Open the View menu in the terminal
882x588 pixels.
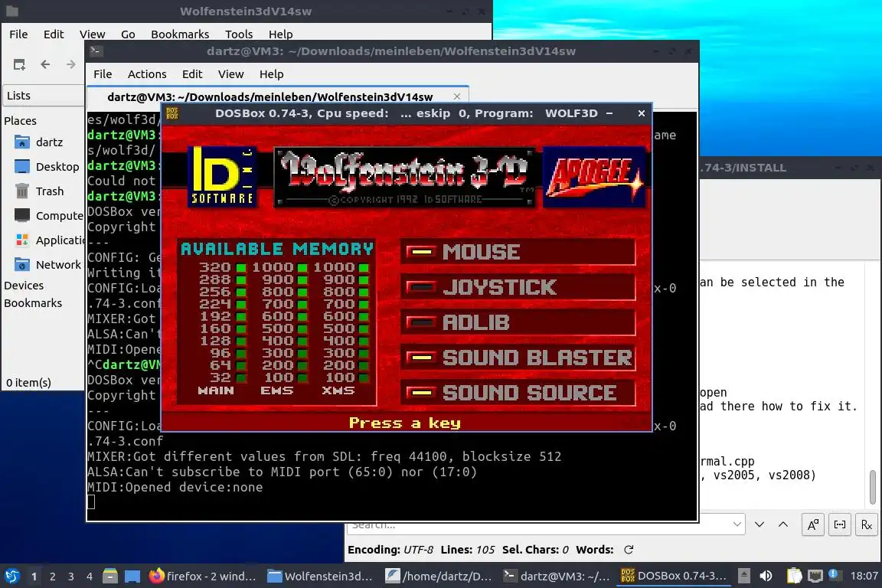[x=230, y=74]
